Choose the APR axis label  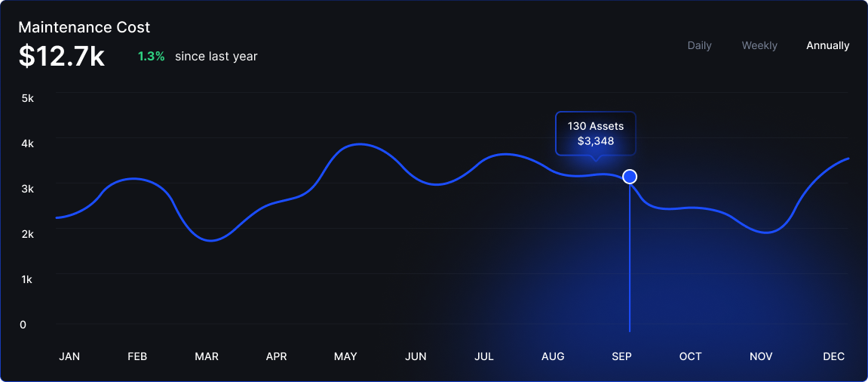click(x=276, y=356)
